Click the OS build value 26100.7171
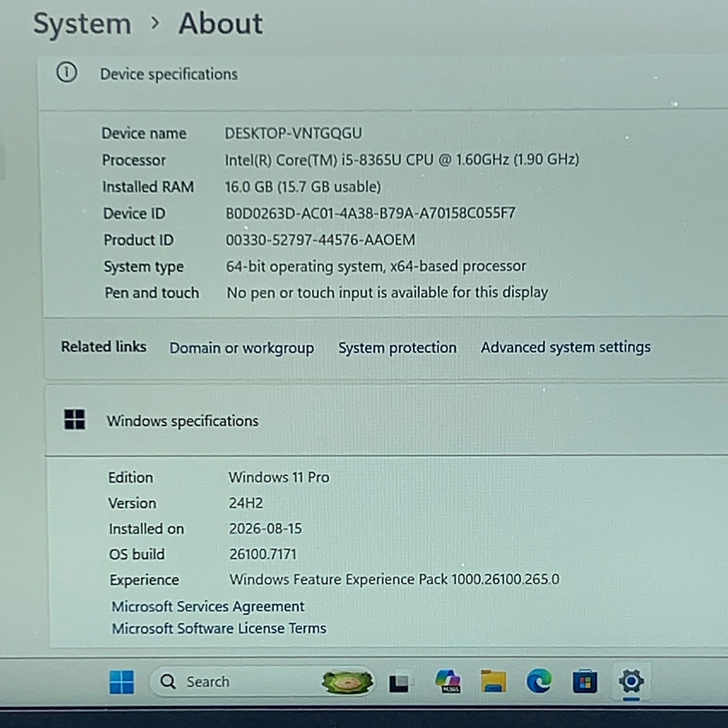 263,554
